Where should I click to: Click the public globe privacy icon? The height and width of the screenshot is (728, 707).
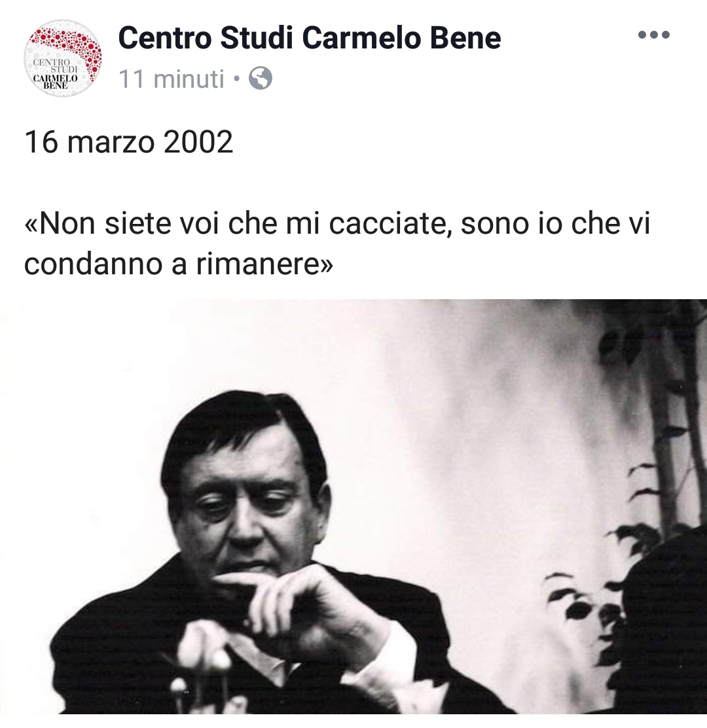click(261, 78)
